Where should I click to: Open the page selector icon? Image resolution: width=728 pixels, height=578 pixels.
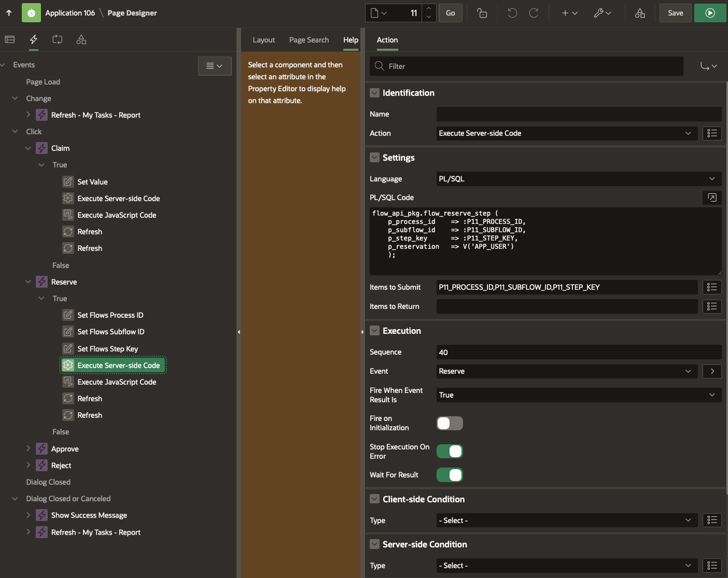pos(379,13)
